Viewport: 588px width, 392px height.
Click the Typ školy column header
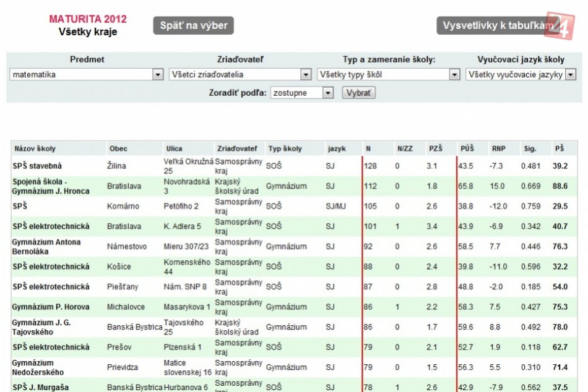coord(285,149)
